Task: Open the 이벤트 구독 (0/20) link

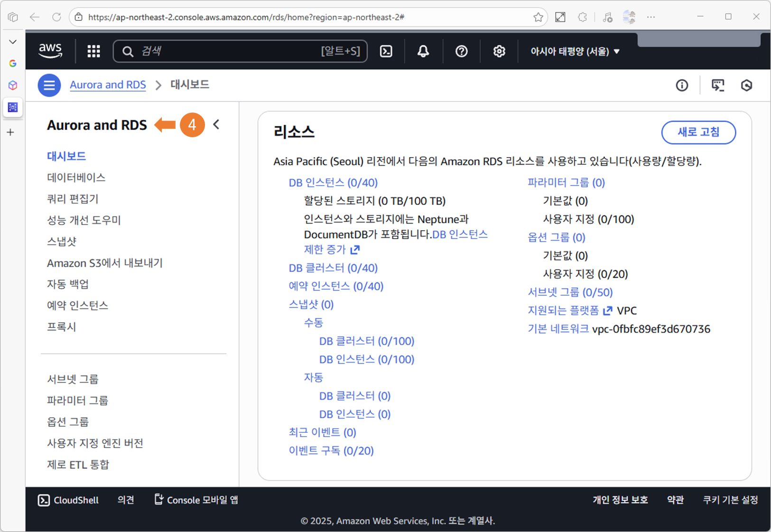Action: tap(331, 451)
